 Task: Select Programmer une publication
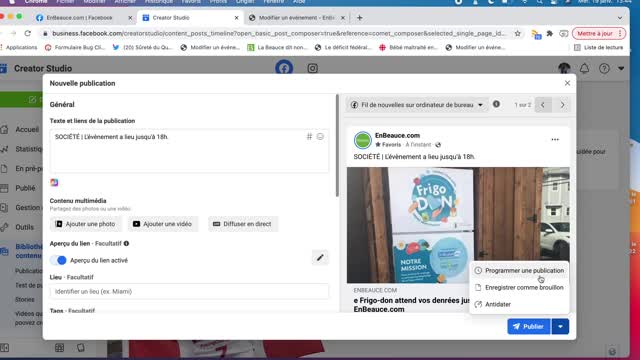tap(519, 271)
